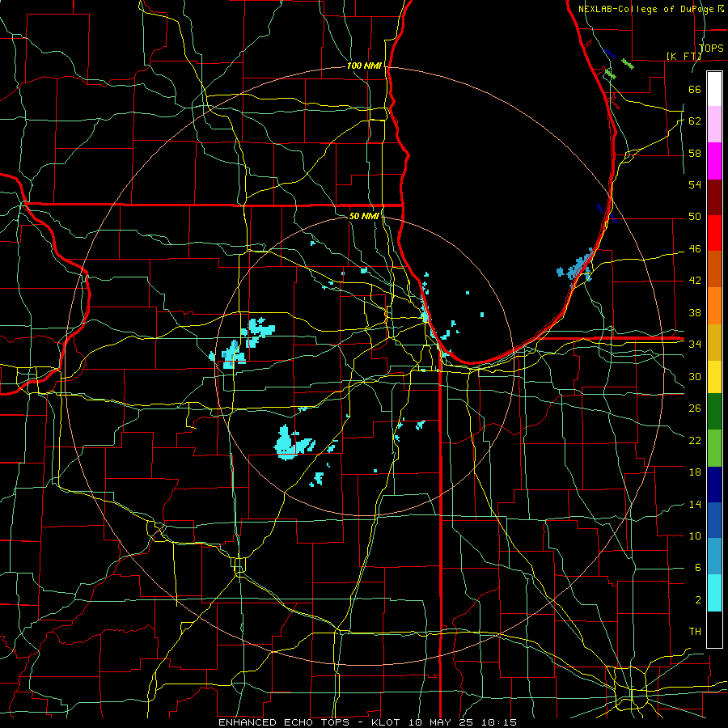Click the legend value 38
Viewport: 728px width, 728px height.
695,312
